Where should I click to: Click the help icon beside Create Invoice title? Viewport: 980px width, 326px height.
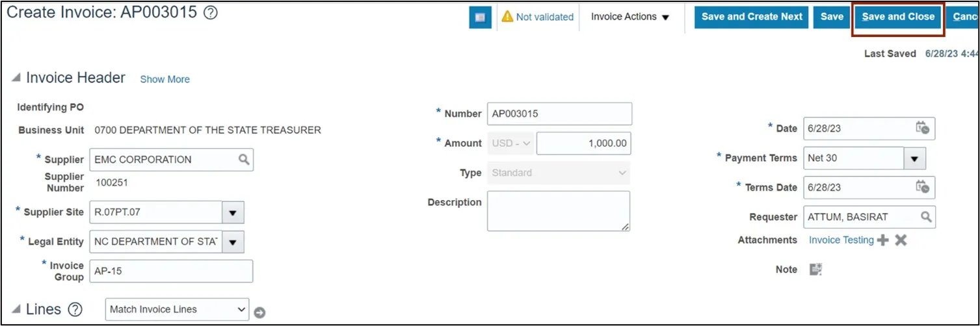pos(211,13)
